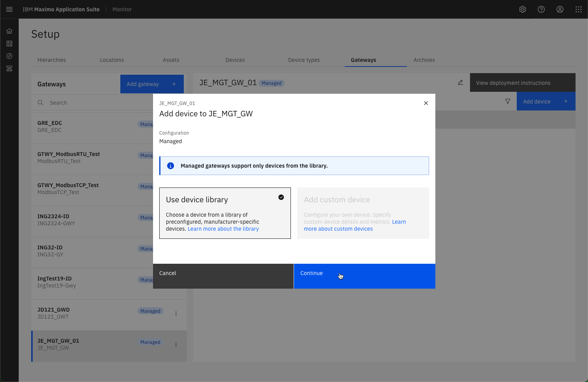Open the app switcher grid icon
The height and width of the screenshot is (382, 588).
(579, 9)
